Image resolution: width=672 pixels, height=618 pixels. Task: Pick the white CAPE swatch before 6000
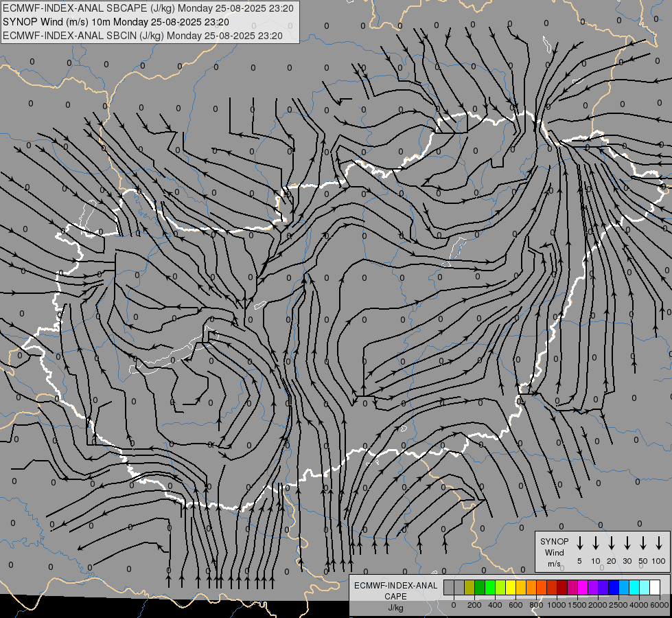coord(655,587)
